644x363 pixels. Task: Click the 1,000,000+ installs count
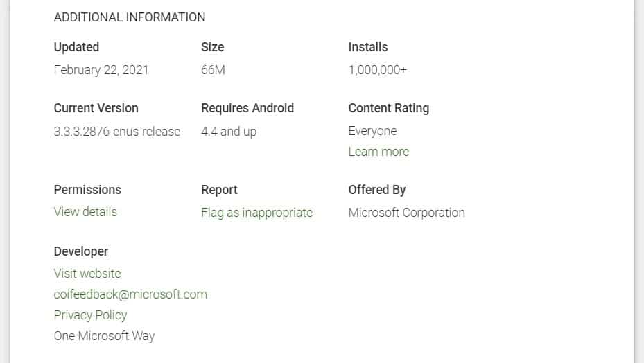(x=378, y=70)
